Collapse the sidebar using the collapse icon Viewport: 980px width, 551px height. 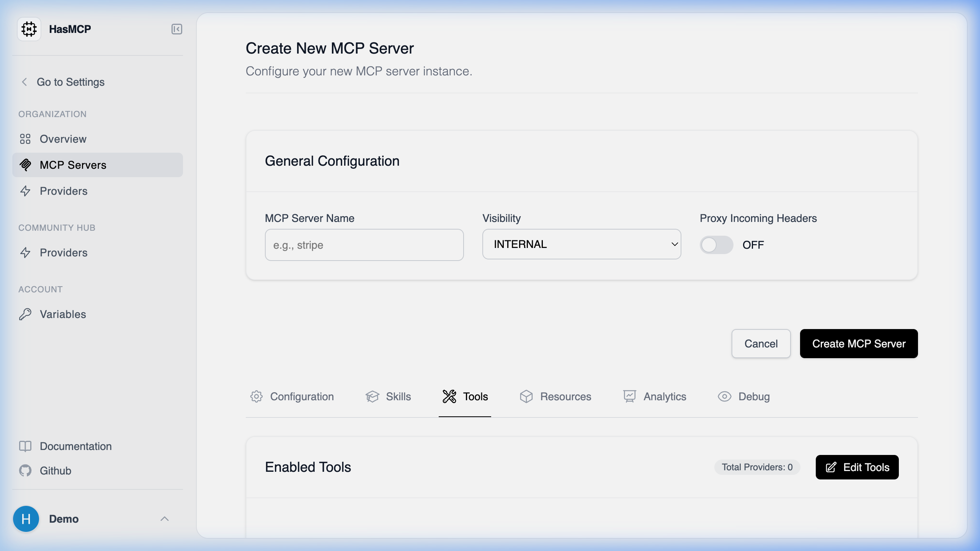[x=176, y=29]
